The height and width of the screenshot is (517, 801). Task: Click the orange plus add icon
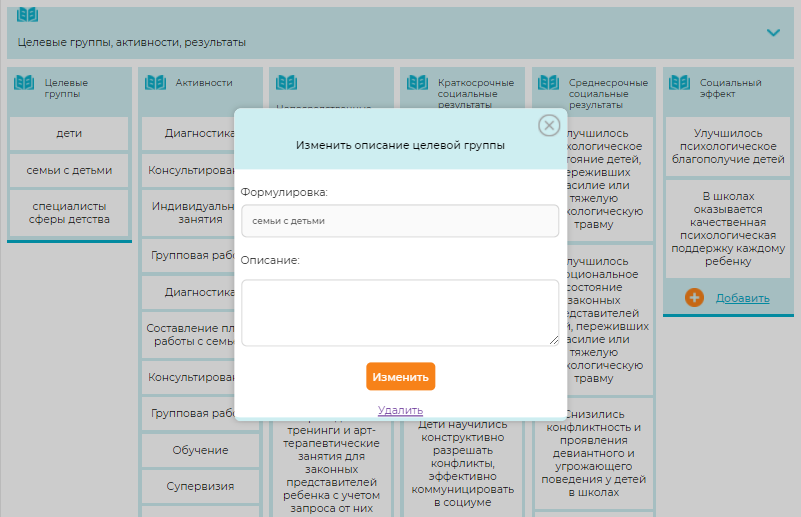pos(695,297)
